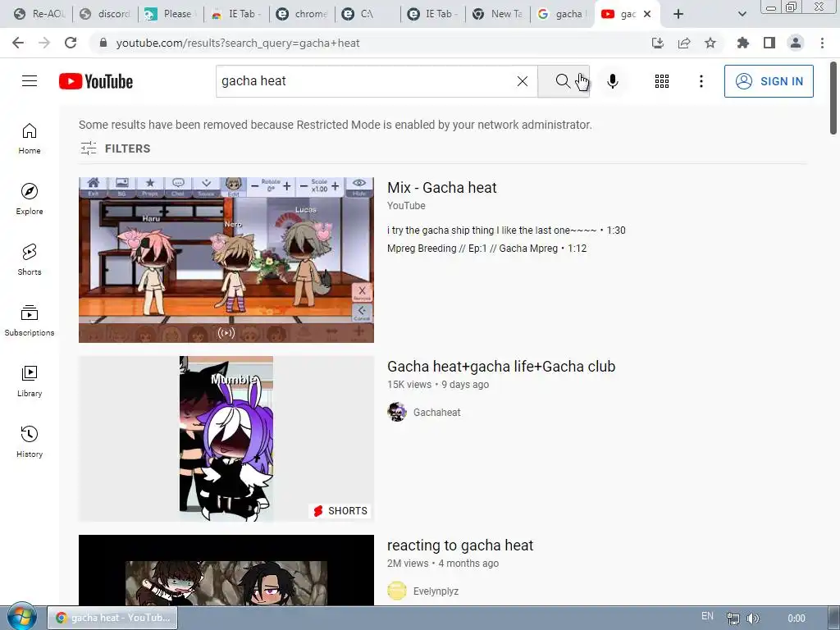Open YouTube settings three-dot menu
The image size is (840, 630).
pos(701,81)
